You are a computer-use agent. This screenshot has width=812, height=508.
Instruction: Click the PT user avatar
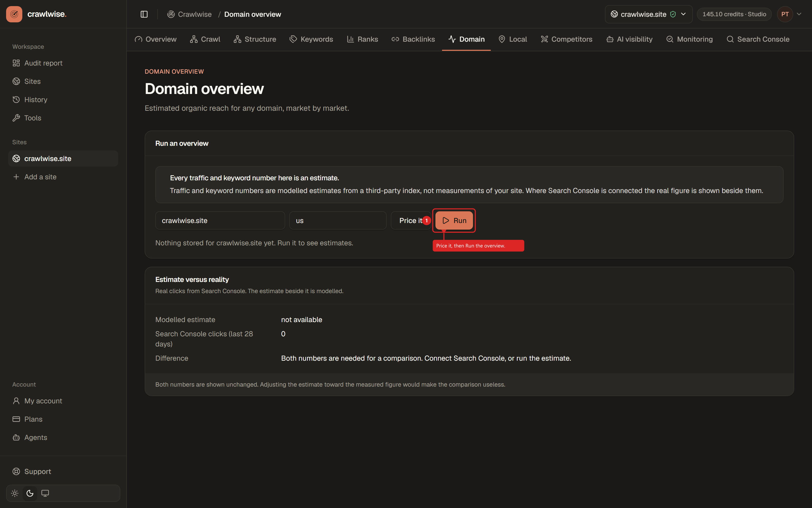(x=785, y=14)
